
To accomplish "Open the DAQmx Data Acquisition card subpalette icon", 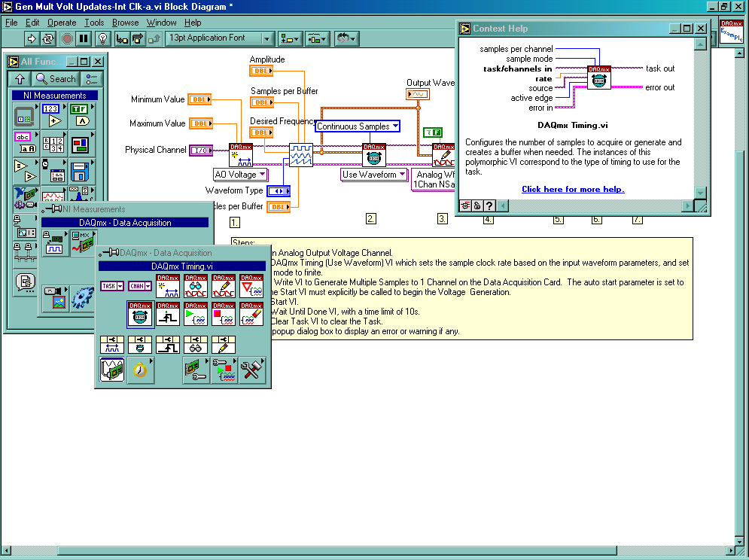I will (x=83, y=242).
